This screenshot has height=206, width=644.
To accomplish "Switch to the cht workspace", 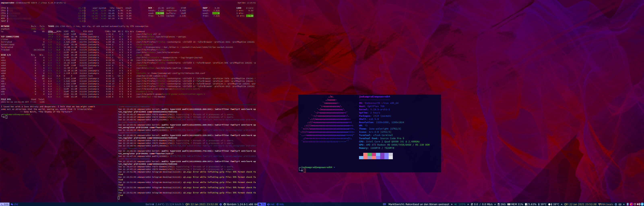I will point(14,204).
